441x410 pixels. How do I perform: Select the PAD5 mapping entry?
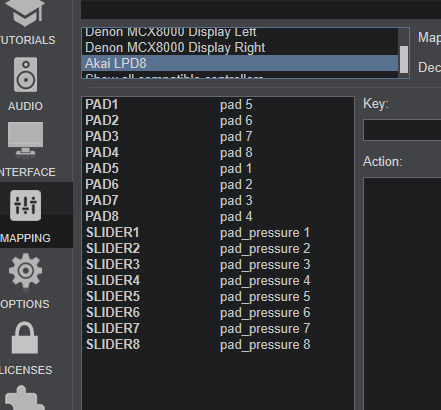coord(218,169)
